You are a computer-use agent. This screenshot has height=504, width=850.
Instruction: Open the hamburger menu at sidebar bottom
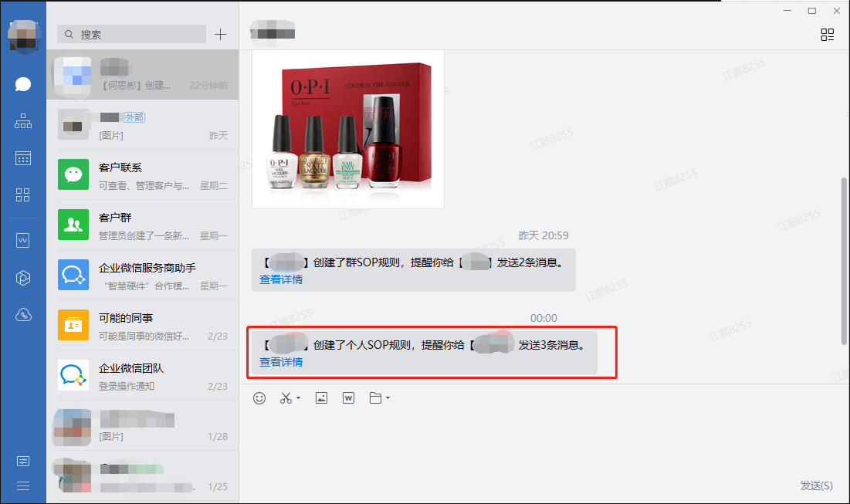tap(22, 486)
